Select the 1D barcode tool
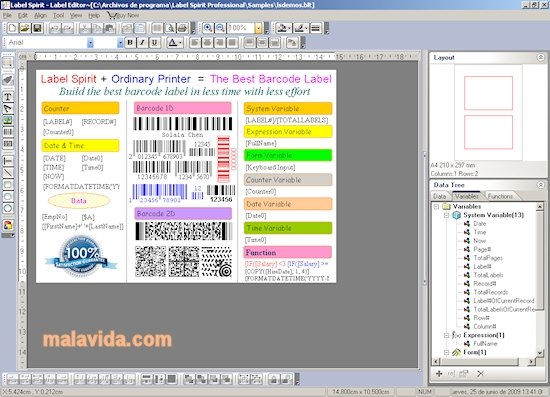 (x=8, y=132)
